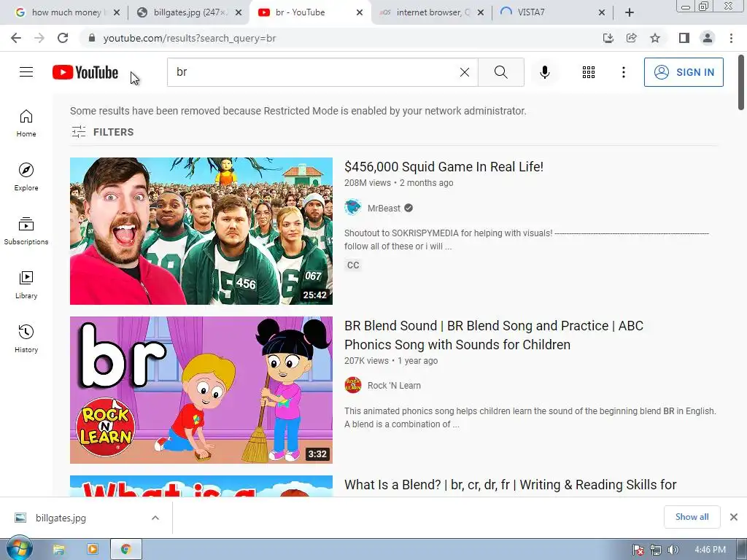747x560 pixels.
Task: Reload the page
Action: [63, 38]
